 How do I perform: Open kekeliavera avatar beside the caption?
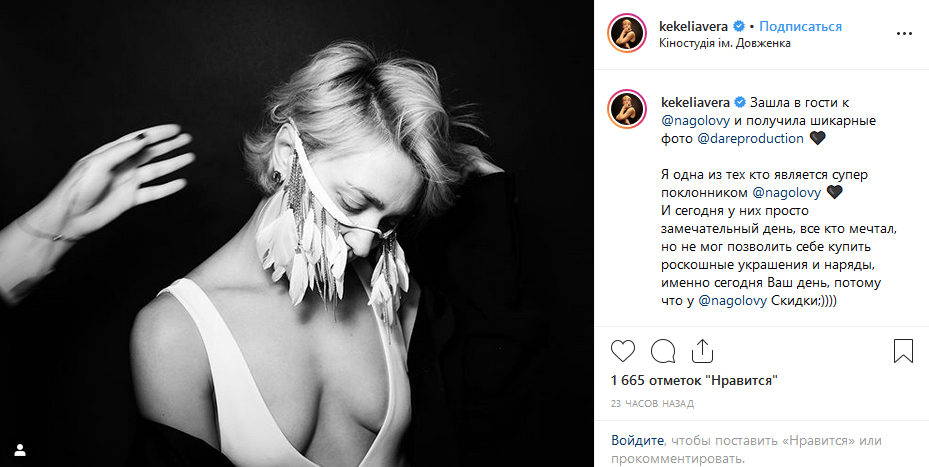click(626, 110)
